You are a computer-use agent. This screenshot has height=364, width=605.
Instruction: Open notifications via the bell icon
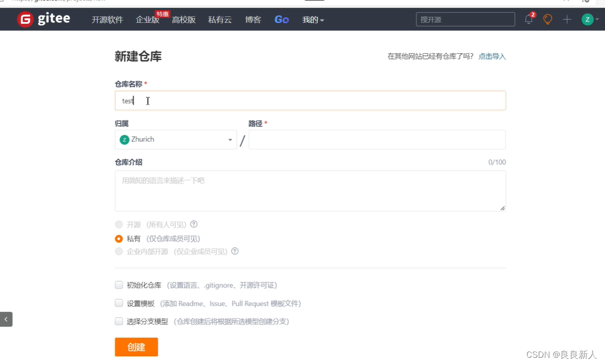(x=528, y=19)
